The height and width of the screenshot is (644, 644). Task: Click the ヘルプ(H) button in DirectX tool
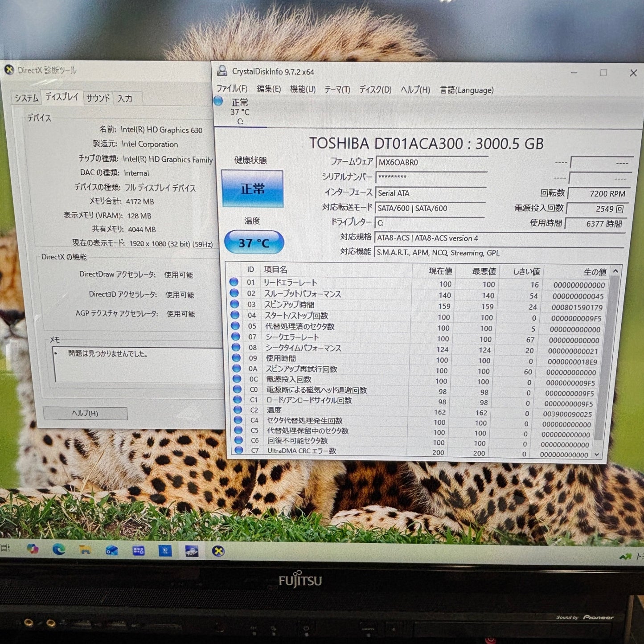[x=85, y=413]
